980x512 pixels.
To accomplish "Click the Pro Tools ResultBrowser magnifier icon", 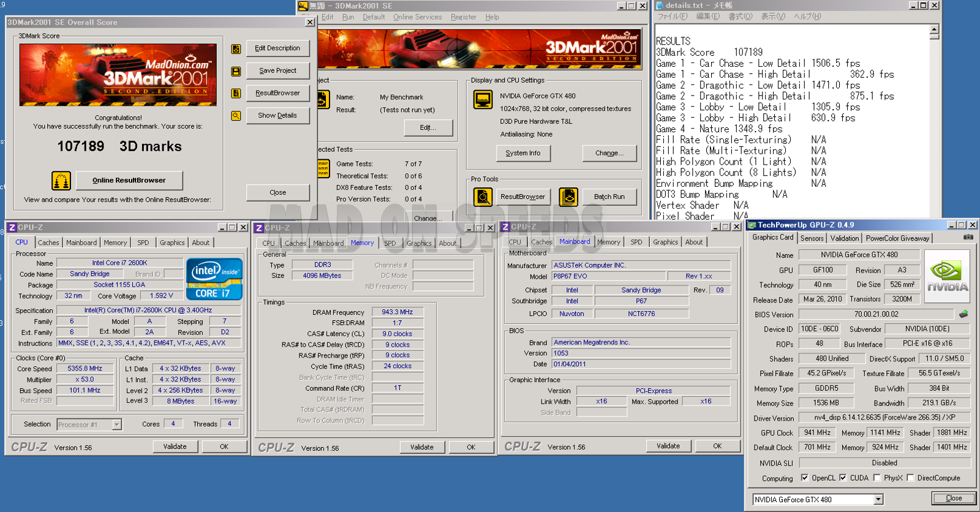I will coord(483,197).
